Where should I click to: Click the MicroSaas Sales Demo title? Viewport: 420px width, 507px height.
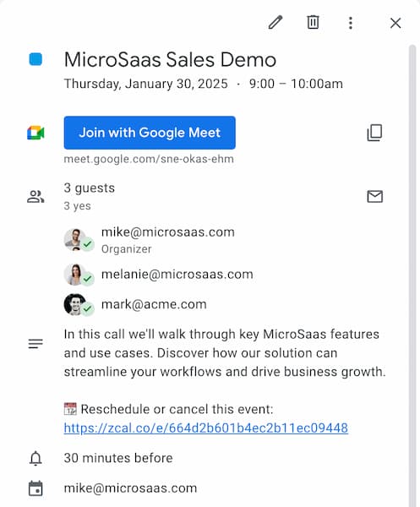(x=170, y=60)
